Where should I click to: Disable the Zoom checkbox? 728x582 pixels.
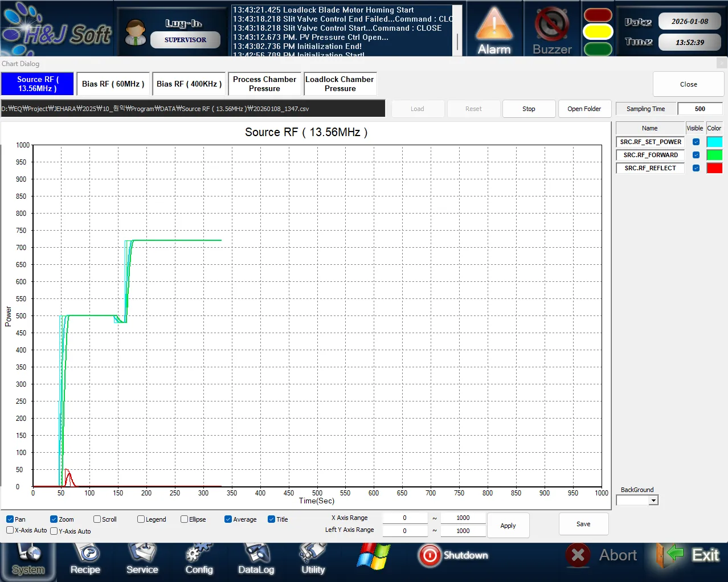point(54,519)
